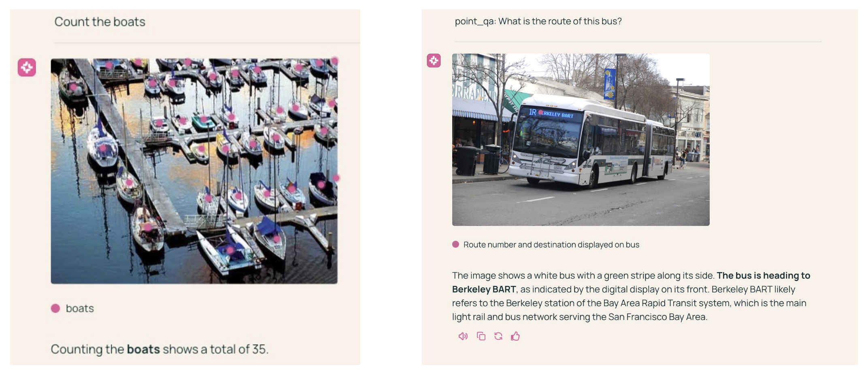The height and width of the screenshot is (375, 868).
Task: Click the '1R' route number on the bus
Action: click(532, 112)
